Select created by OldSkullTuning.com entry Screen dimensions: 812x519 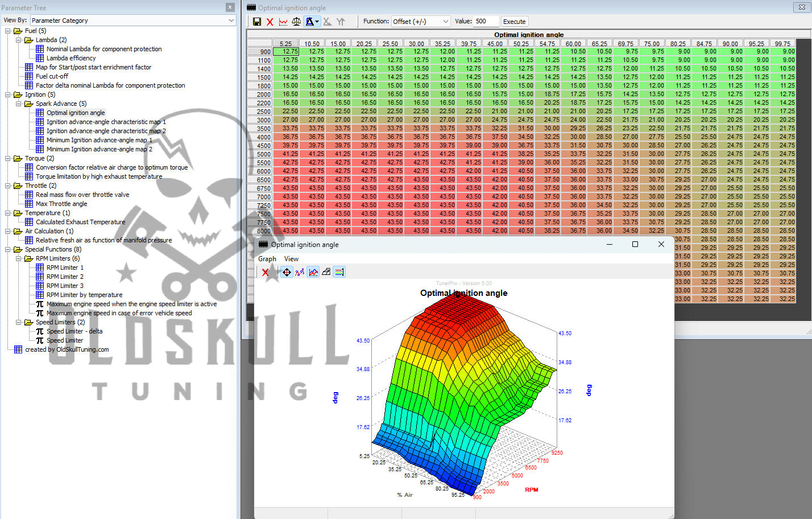pos(67,349)
